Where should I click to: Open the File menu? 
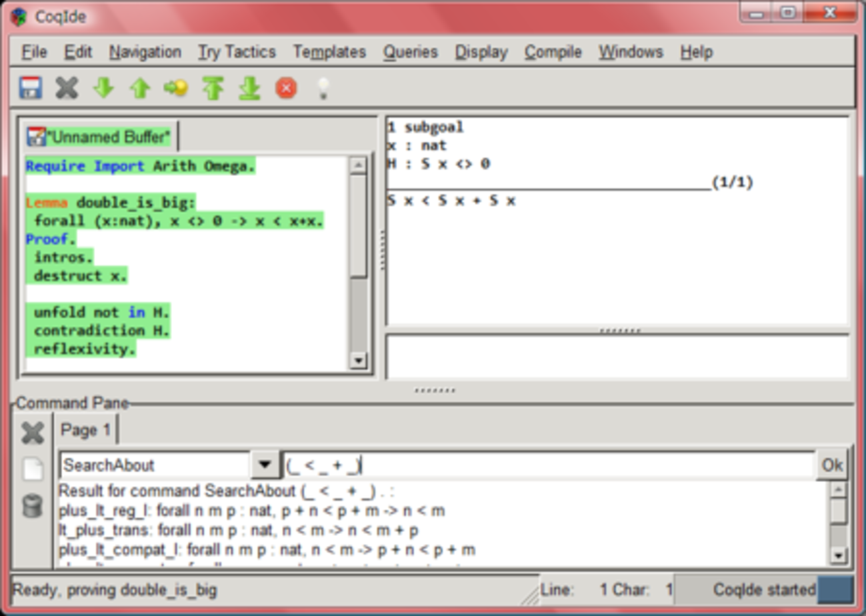click(x=35, y=52)
